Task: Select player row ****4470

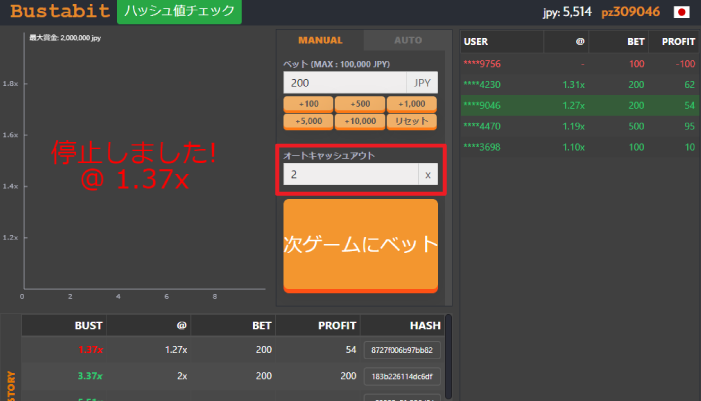Action: click(580, 126)
